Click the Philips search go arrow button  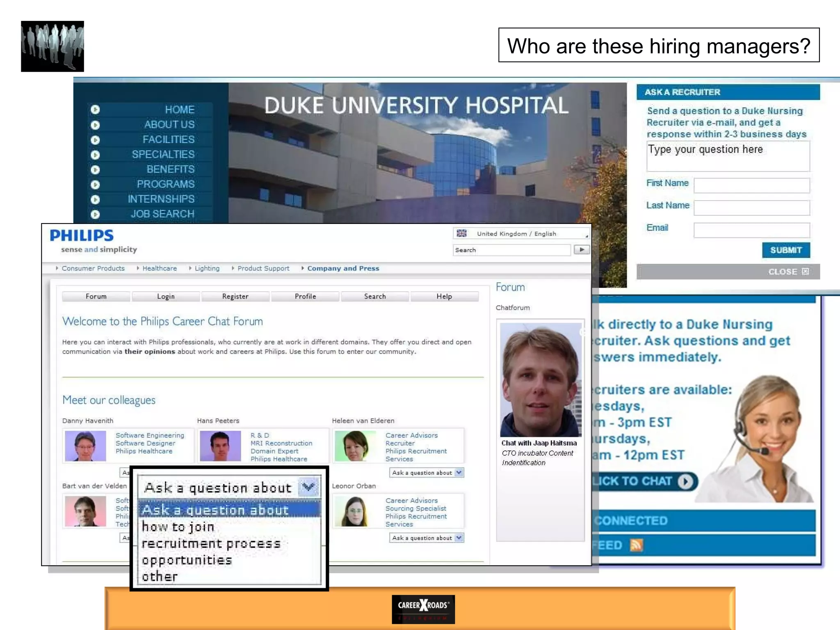pos(582,250)
